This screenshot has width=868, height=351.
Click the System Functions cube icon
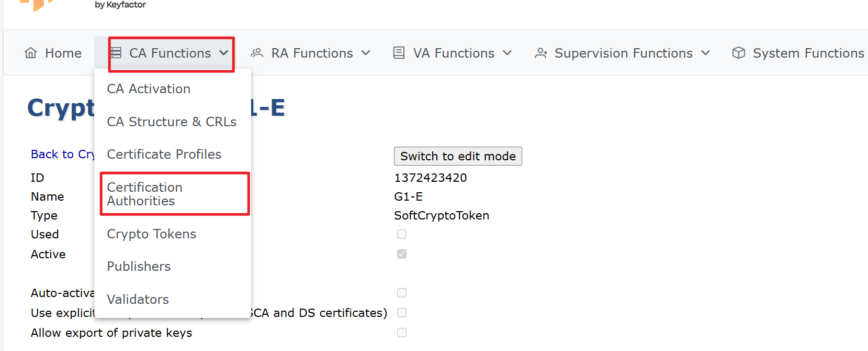pos(738,53)
